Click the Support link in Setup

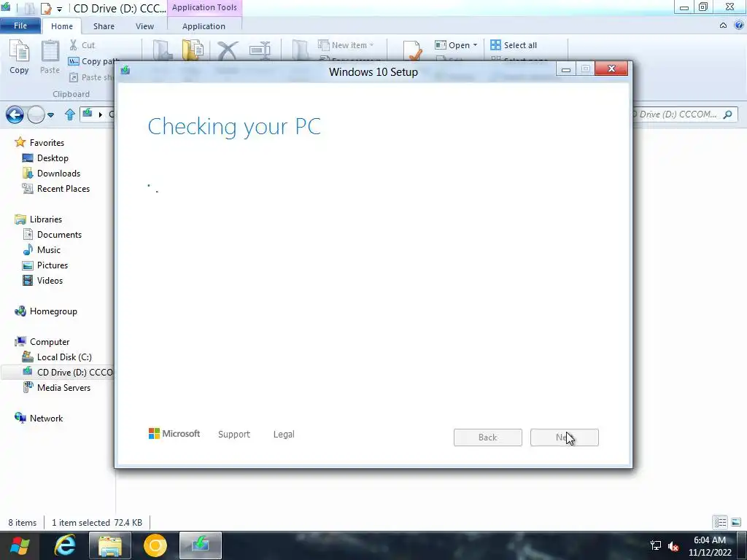[x=234, y=435]
